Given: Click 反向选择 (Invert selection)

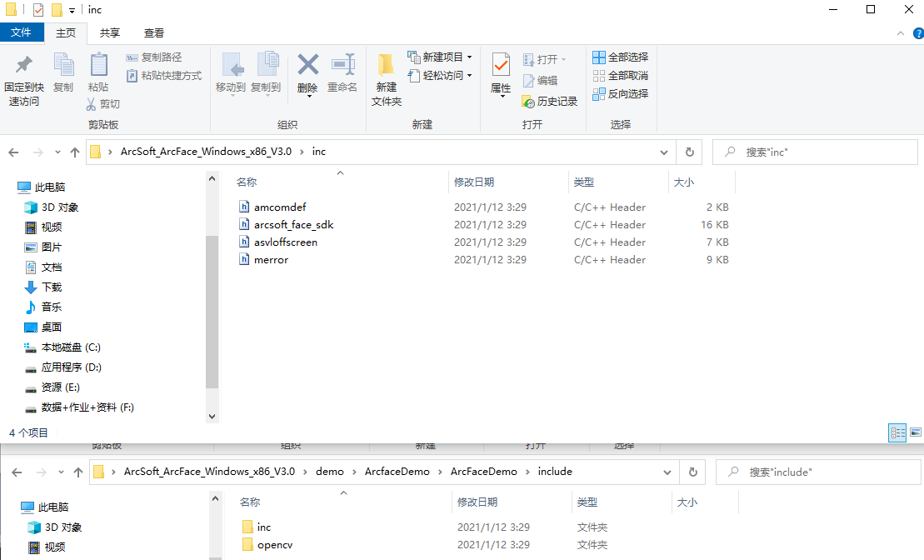Looking at the screenshot, I should (x=620, y=93).
